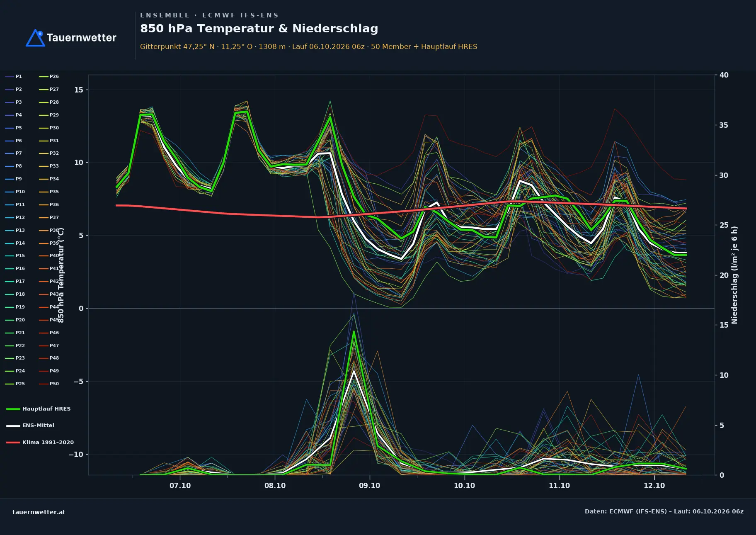756x535 pixels.
Task: Click the Gitterpunkt subtitle line
Action: (309, 47)
